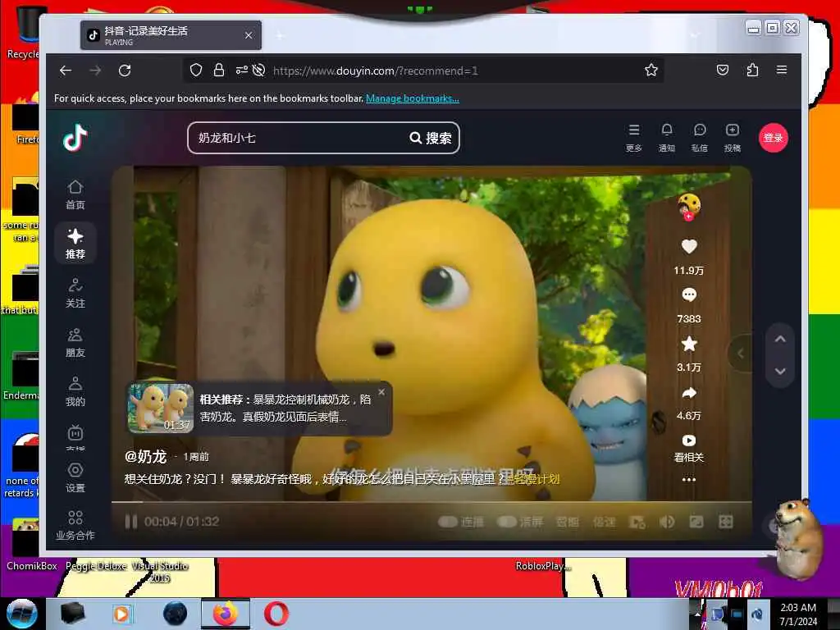Open the Windows Start orb
This screenshot has height=630, width=840.
click(21, 614)
